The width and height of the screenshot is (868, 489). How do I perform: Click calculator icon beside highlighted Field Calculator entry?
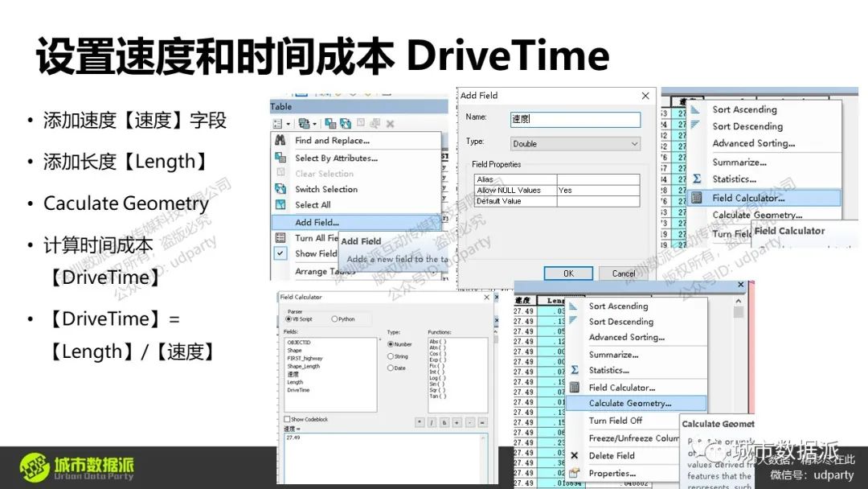(696, 198)
